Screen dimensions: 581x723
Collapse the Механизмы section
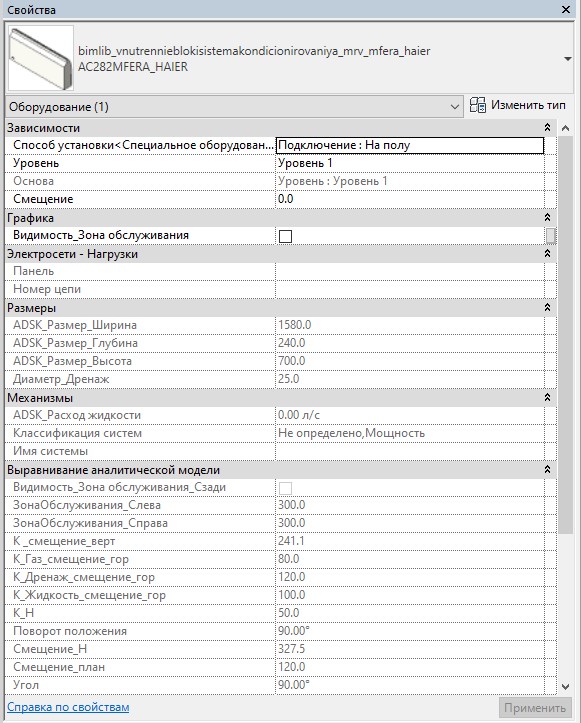coord(547,397)
